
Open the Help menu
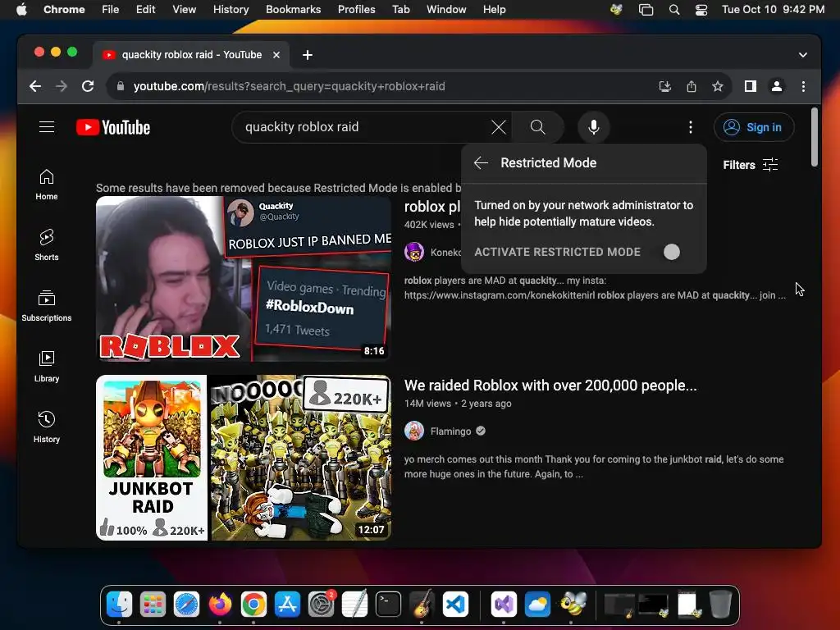pyautogui.click(x=494, y=10)
